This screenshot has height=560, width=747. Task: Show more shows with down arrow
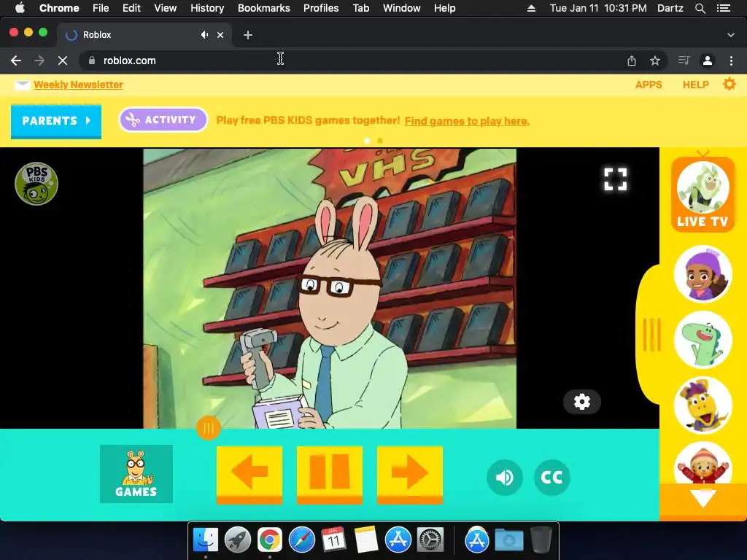pyautogui.click(x=703, y=499)
